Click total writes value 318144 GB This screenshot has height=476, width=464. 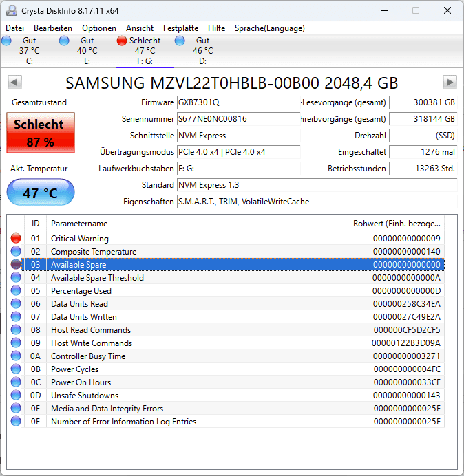[x=423, y=119]
